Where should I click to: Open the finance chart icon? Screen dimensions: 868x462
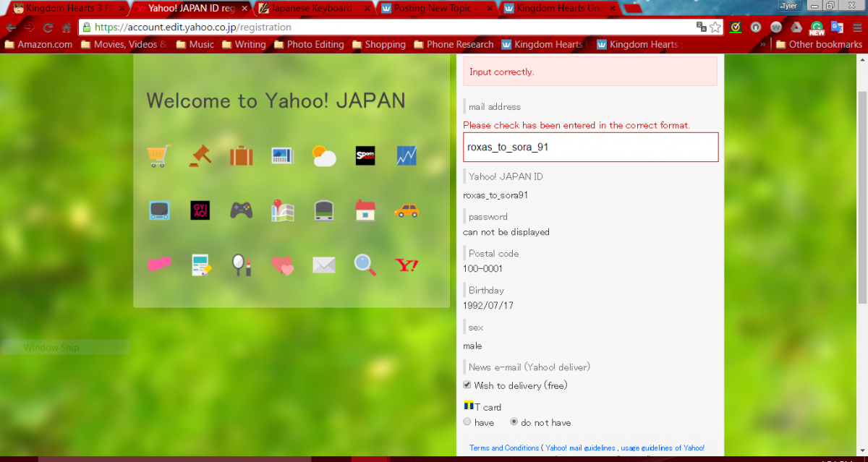pyautogui.click(x=407, y=155)
